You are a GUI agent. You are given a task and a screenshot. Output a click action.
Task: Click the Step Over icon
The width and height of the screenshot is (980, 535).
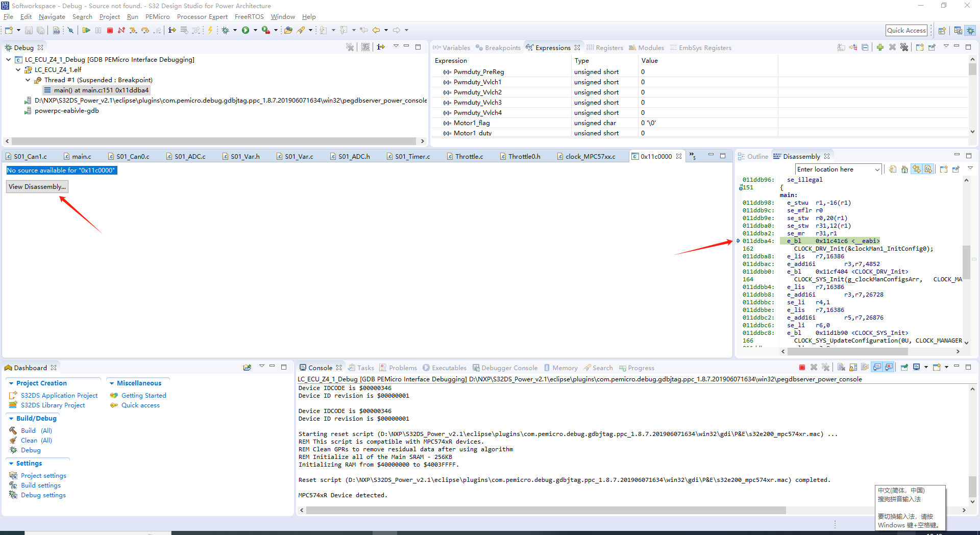pos(146,30)
